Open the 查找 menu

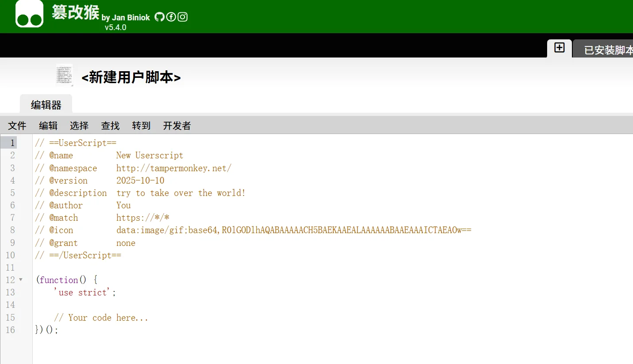pyautogui.click(x=110, y=126)
